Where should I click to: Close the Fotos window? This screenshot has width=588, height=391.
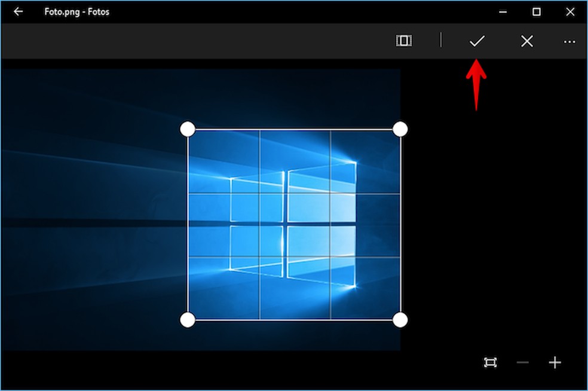pyautogui.click(x=570, y=12)
